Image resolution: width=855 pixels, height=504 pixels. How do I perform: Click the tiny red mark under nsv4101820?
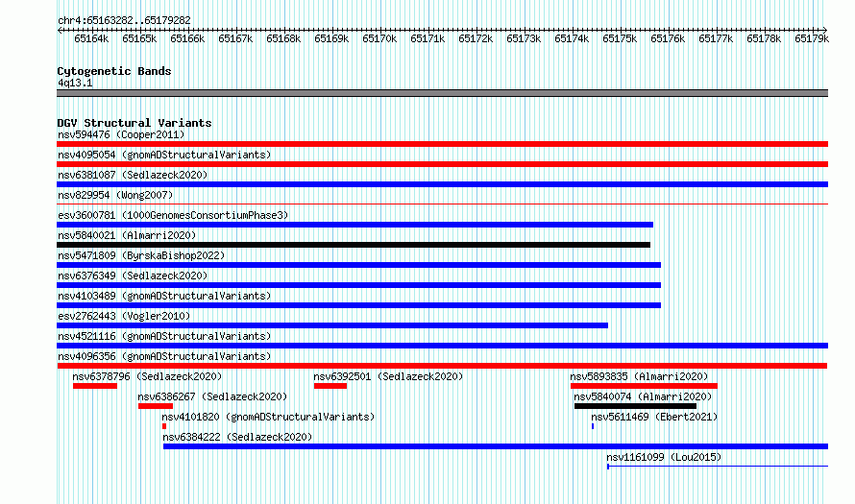point(164,426)
